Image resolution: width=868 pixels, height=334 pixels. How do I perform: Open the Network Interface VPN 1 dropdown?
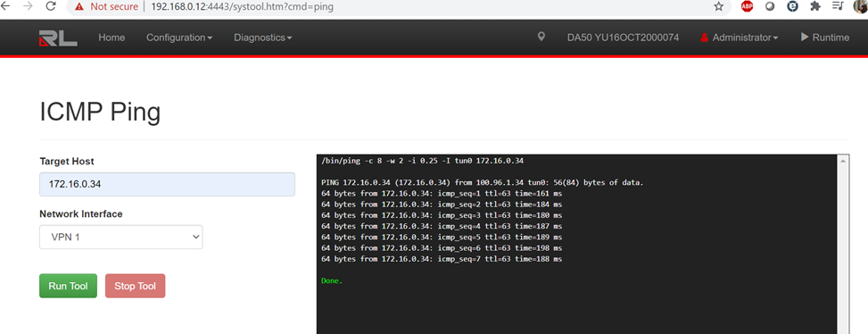[120, 237]
